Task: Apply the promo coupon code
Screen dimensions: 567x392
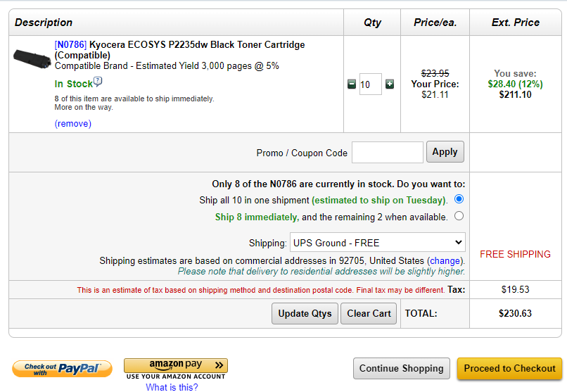Action: click(x=445, y=152)
